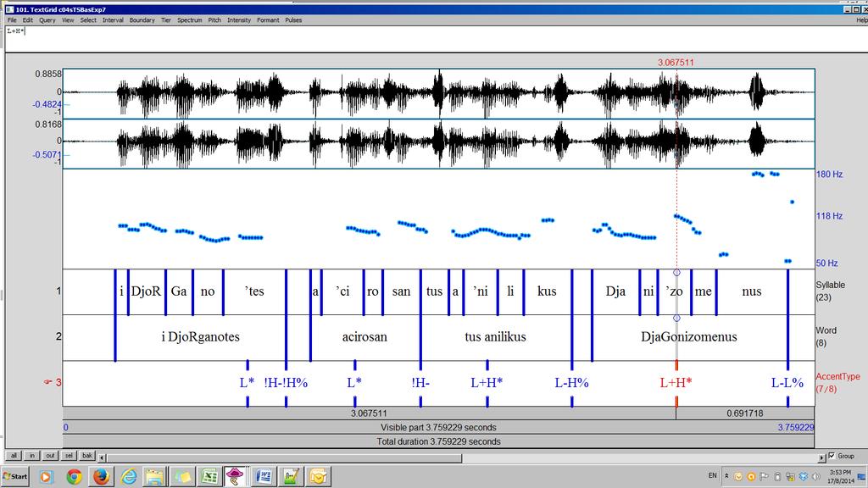Toggle the Group checkbox
The width and height of the screenshot is (868, 488).
pos(832,456)
